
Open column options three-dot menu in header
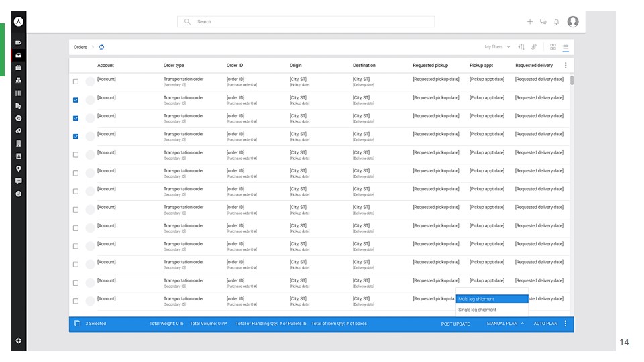565,66
